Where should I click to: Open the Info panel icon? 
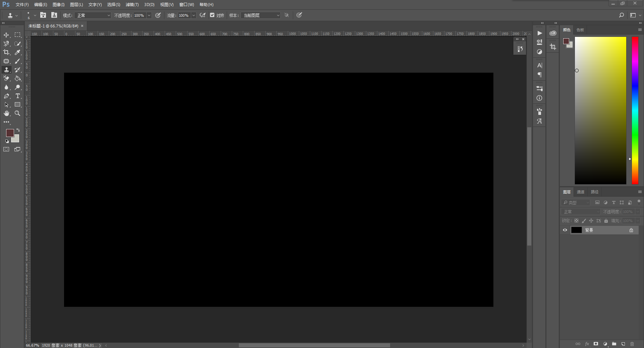[539, 98]
